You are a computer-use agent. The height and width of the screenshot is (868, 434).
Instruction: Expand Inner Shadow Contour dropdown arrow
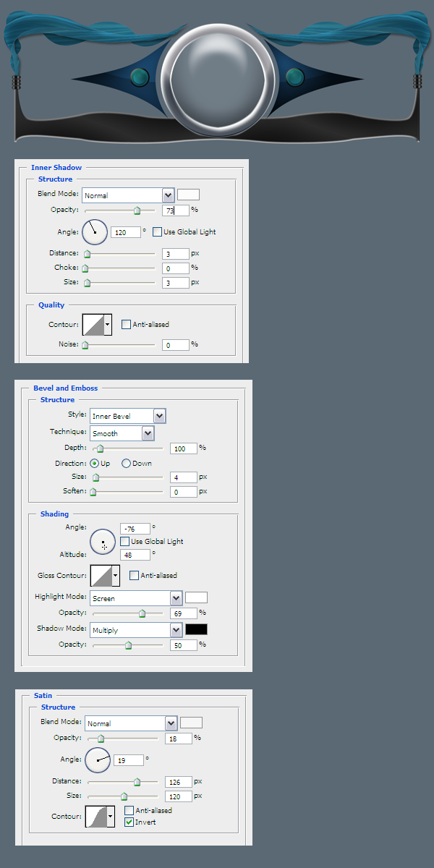(x=109, y=325)
